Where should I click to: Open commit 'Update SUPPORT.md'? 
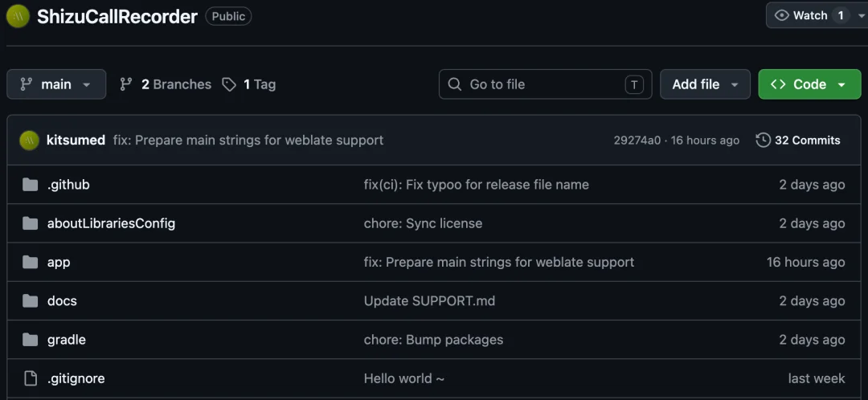coord(429,301)
